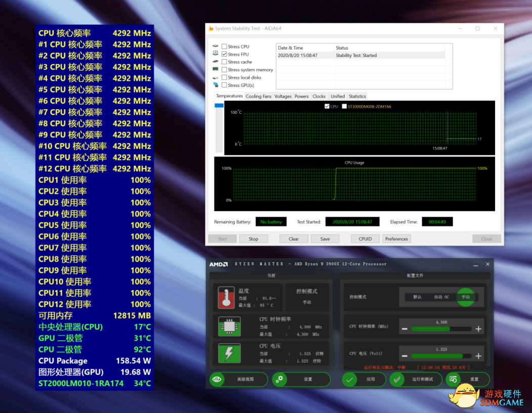This screenshot has height=413, width=532.
Task: Click the Status column header
Action: [x=390, y=48]
